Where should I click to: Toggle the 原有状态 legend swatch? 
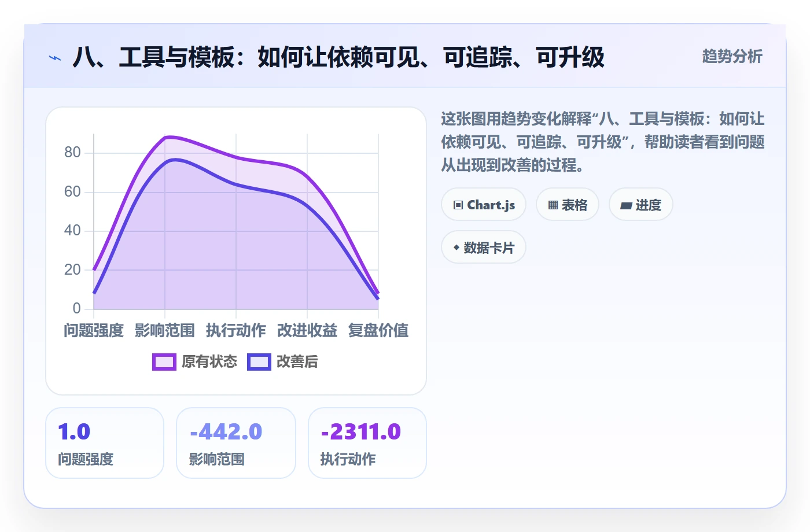pyautogui.click(x=164, y=362)
